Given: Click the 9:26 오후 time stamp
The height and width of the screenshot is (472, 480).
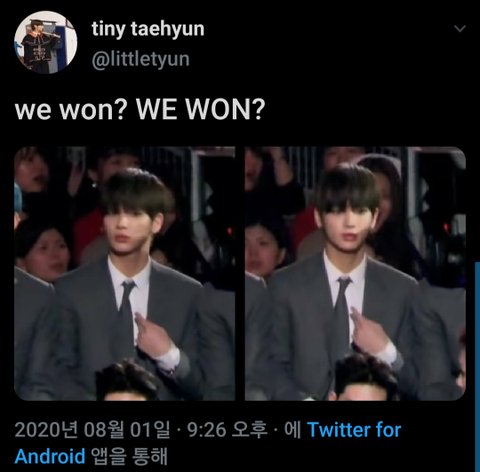Looking at the screenshot, I should 227,430.
